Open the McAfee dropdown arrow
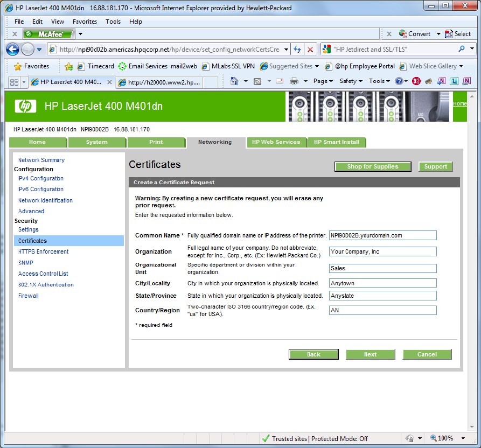481x448 pixels. [x=80, y=34]
